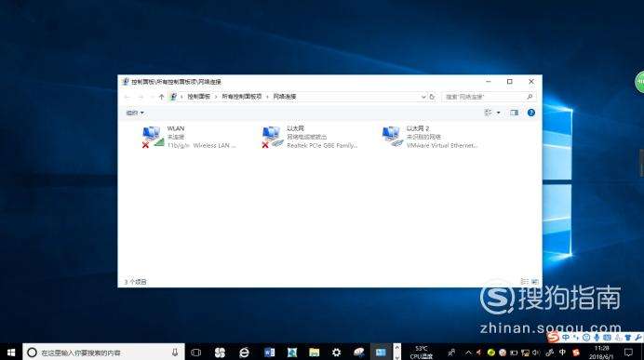Open File Explorer from the taskbar

click(315, 353)
